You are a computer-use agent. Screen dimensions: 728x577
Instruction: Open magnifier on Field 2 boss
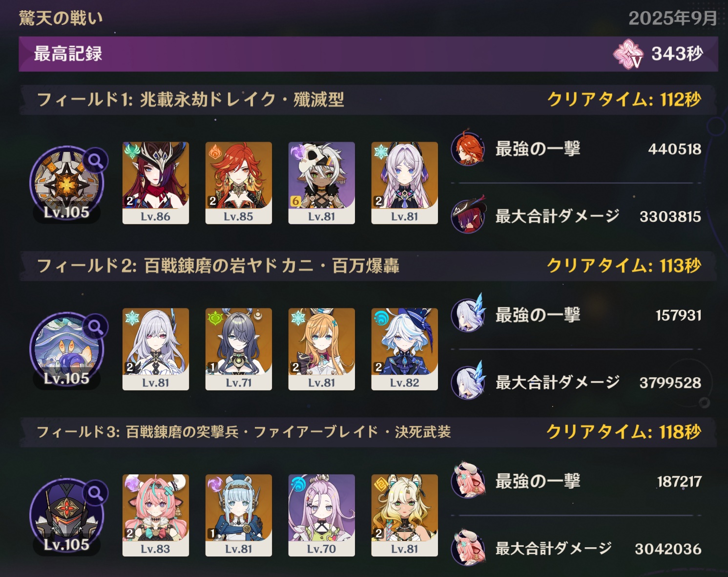(x=95, y=327)
